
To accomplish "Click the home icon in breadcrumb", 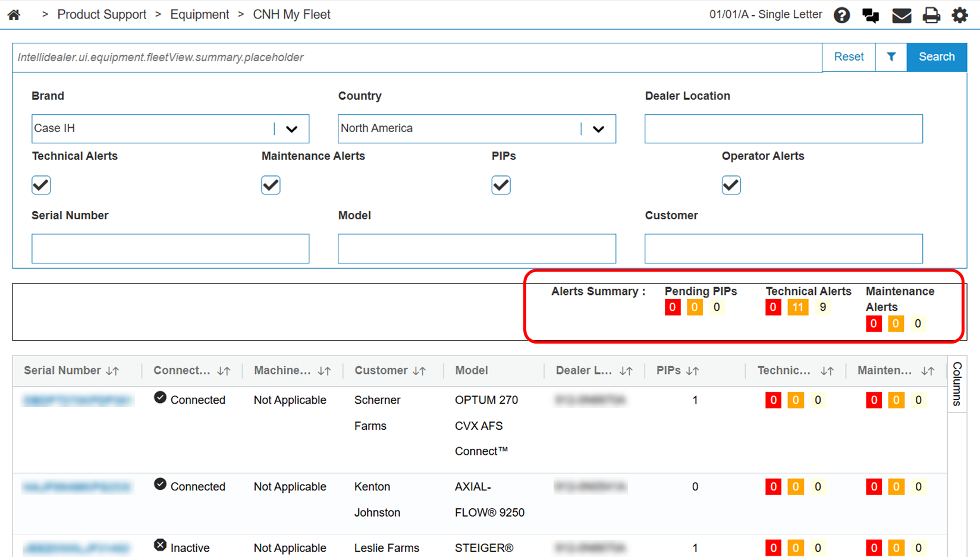I will (14, 15).
